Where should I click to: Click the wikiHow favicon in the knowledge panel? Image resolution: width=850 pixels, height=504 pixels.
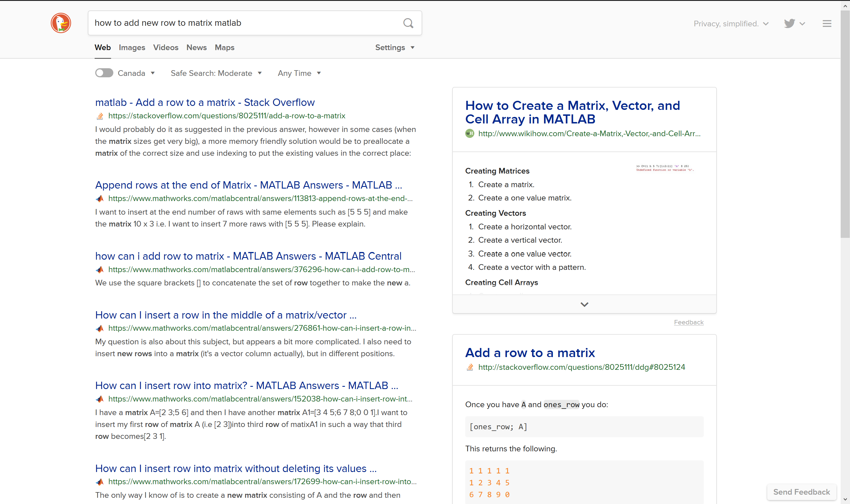[469, 133]
